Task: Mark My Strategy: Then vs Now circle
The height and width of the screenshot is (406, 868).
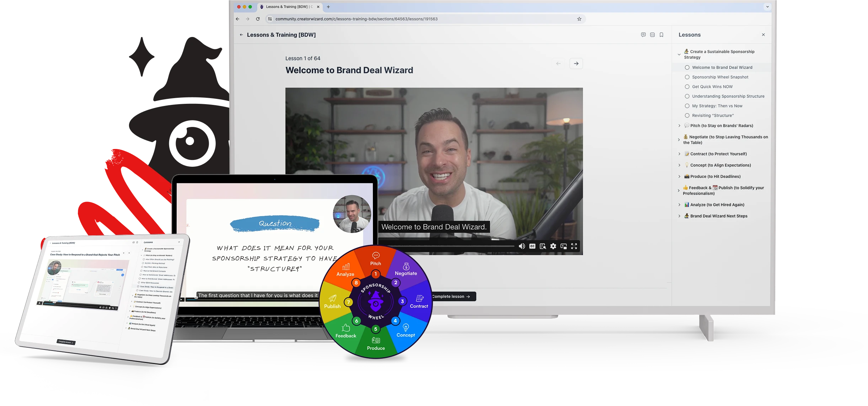Action: pos(687,106)
